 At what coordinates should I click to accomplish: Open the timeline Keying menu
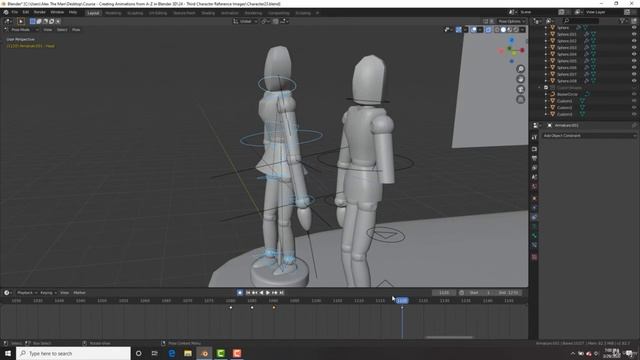(x=48, y=293)
